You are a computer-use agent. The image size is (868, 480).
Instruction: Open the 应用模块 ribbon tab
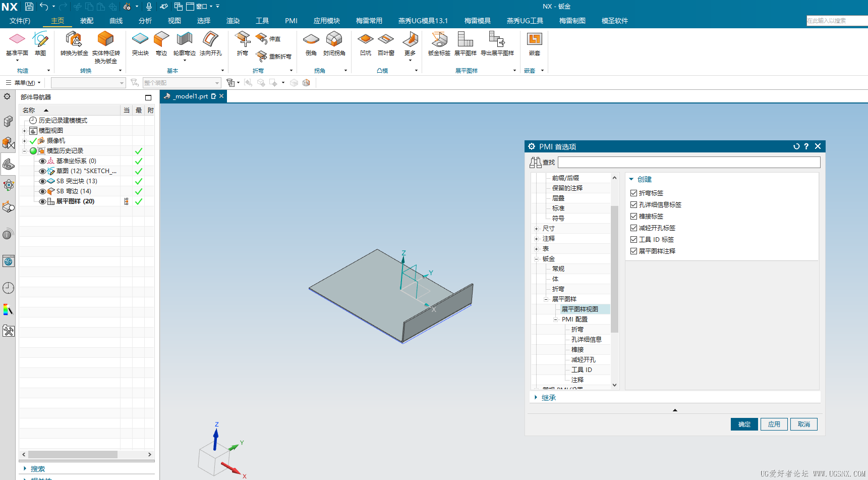point(327,21)
